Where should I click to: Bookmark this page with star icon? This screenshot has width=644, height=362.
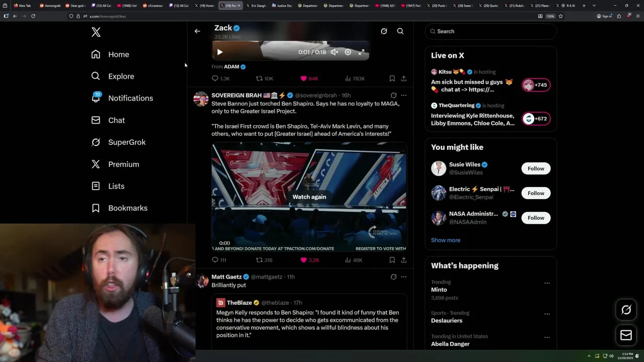pos(560,16)
